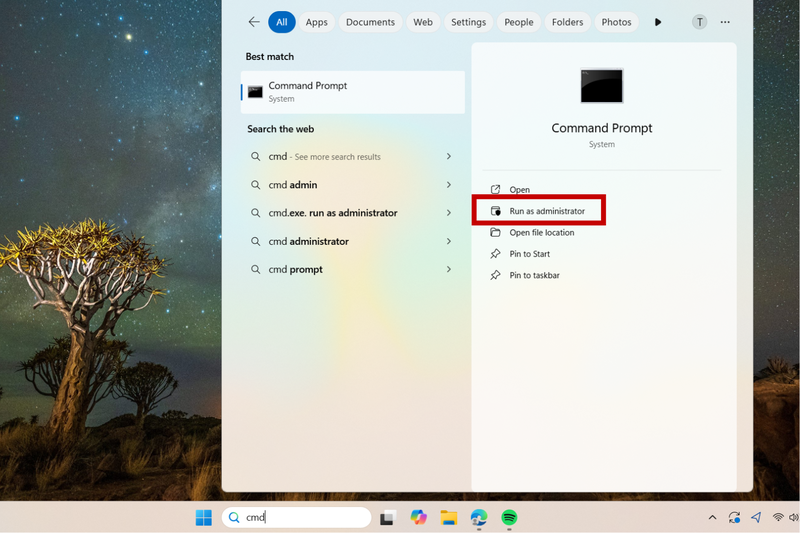Select the Command Prompt best match result
The image size is (800, 533).
pos(353,92)
